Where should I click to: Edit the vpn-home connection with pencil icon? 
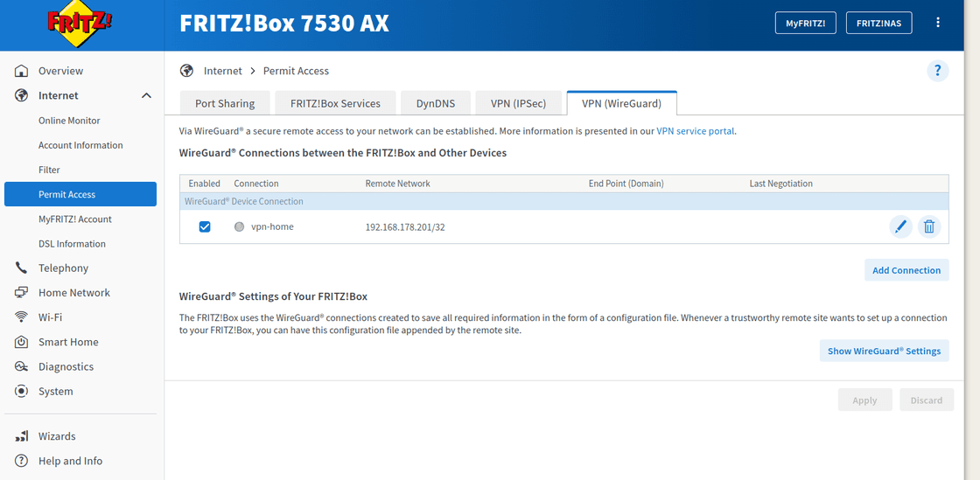[900, 226]
